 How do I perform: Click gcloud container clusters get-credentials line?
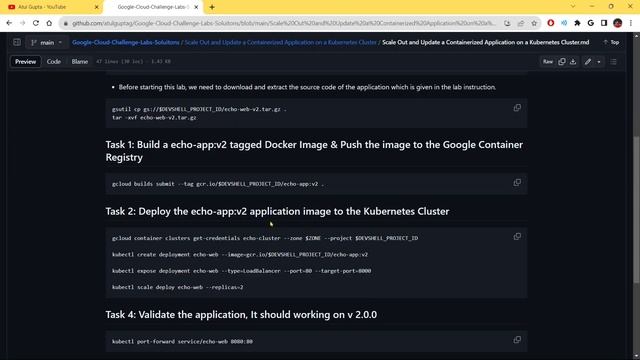(x=265, y=238)
